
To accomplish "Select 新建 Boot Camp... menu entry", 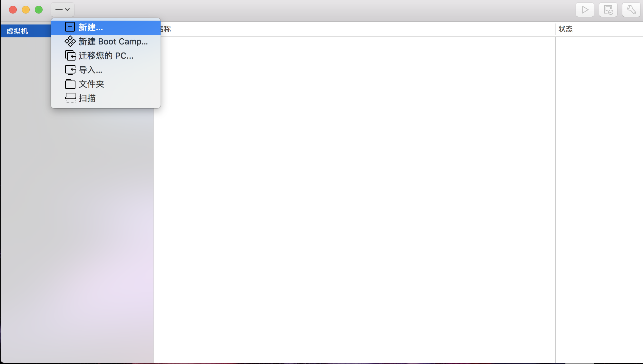I will coord(106,42).
